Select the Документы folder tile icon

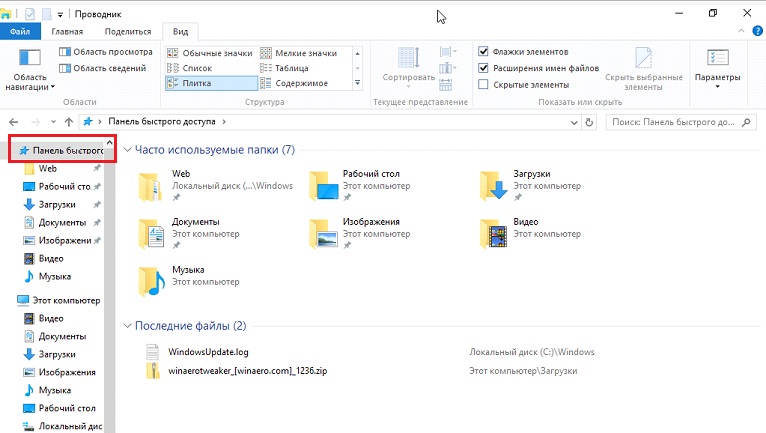pyautogui.click(x=151, y=234)
